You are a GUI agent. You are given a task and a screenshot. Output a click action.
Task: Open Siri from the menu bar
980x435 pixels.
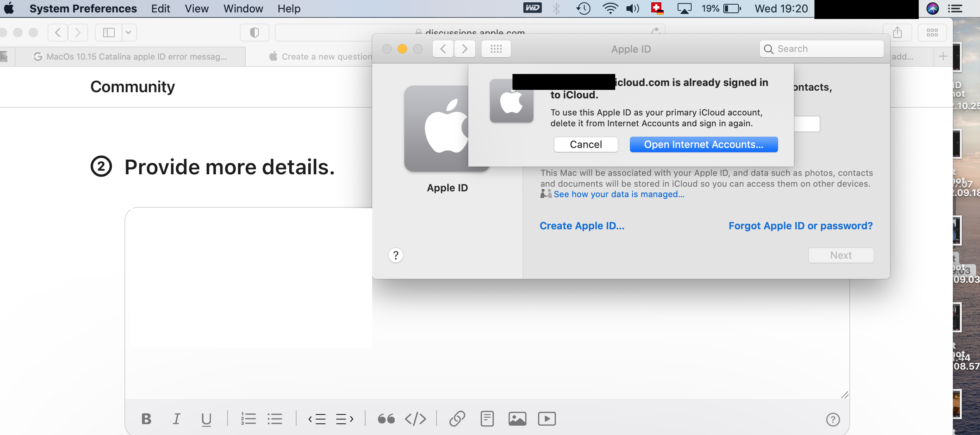tap(933, 9)
